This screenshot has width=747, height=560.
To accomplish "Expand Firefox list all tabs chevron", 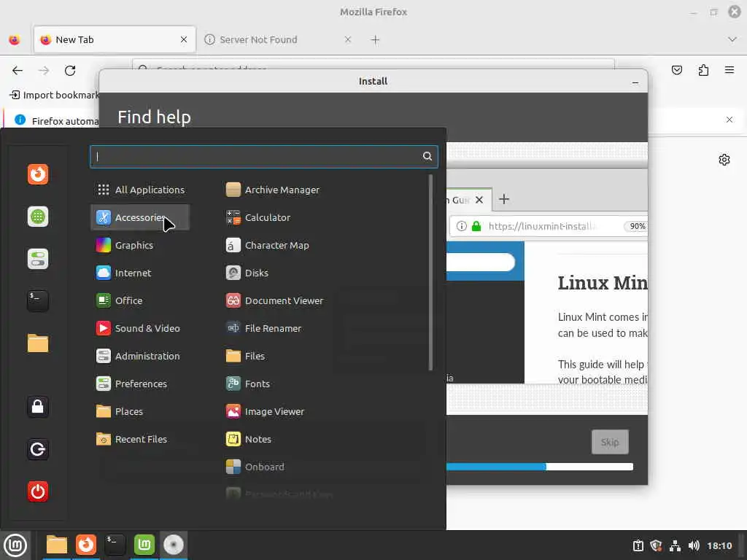I will pyautogui.click(x=732, y=39).
